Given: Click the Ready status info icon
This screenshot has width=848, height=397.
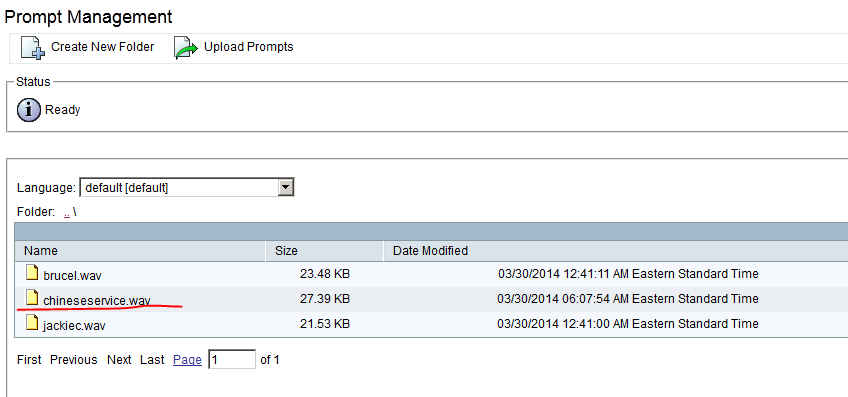Looking at the screenshot, I should pyautogui.click(x=29, y=110).
